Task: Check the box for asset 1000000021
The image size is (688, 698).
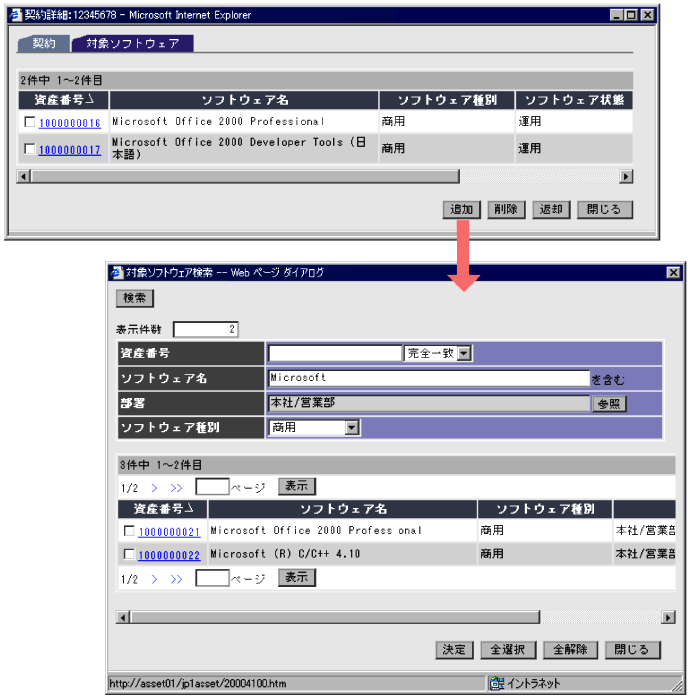Action: coord(129,531)
